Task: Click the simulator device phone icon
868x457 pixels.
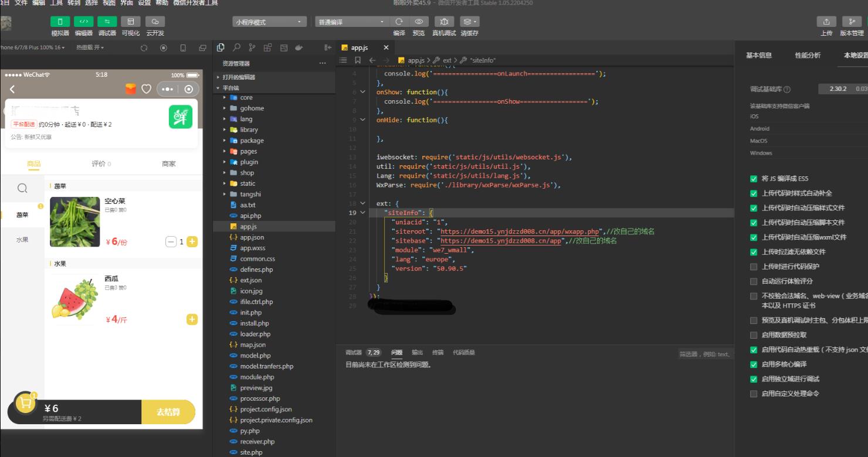Action: click(x=183, y=47)
